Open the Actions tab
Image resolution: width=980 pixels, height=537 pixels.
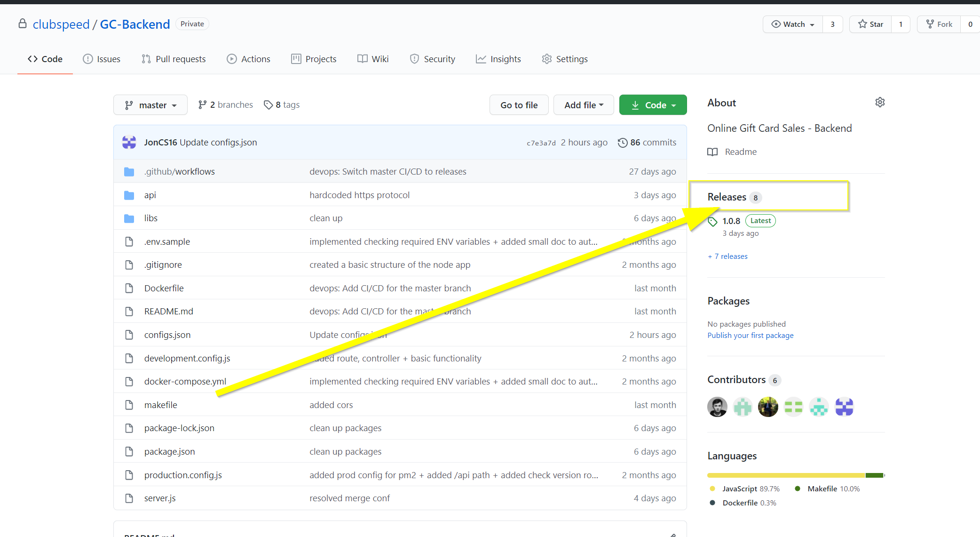tap(249, 59)
